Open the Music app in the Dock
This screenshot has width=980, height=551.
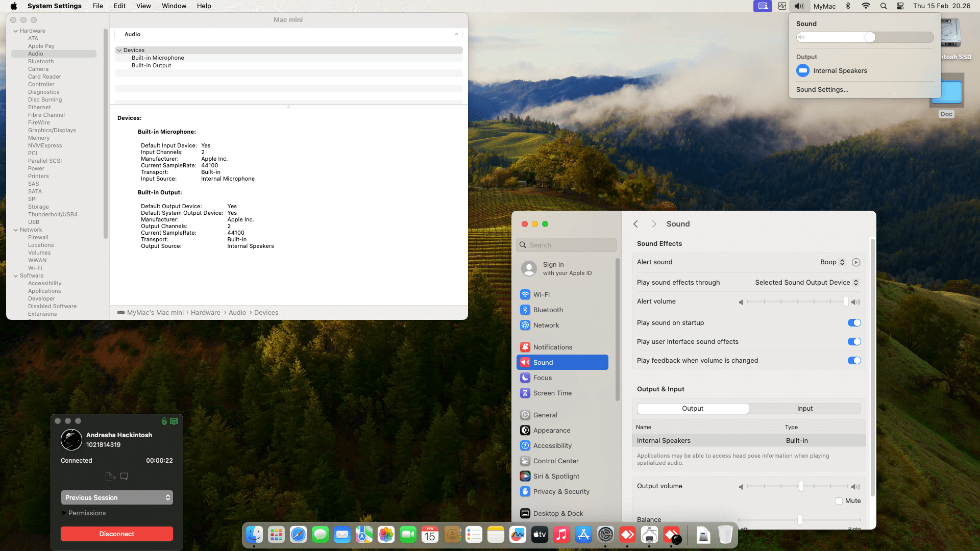point(561,535)
